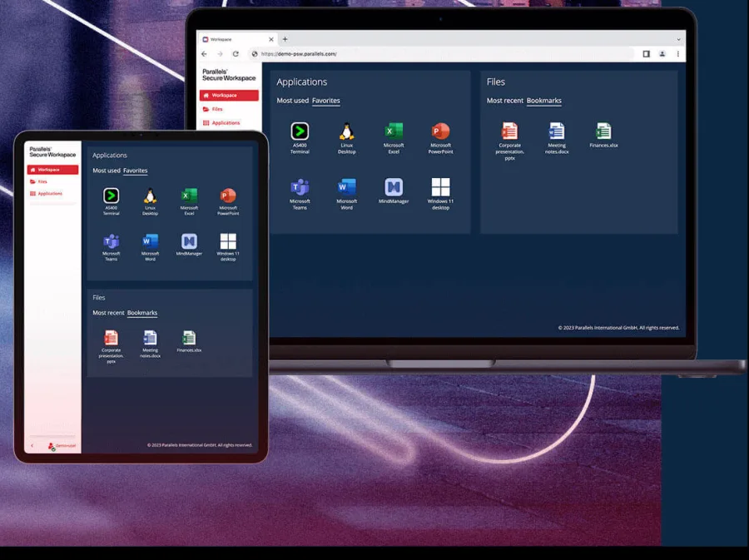Open the browser profile icon
Image resolution: width=749 pixels, height=560 pixels.
click(x=662, y=54)
